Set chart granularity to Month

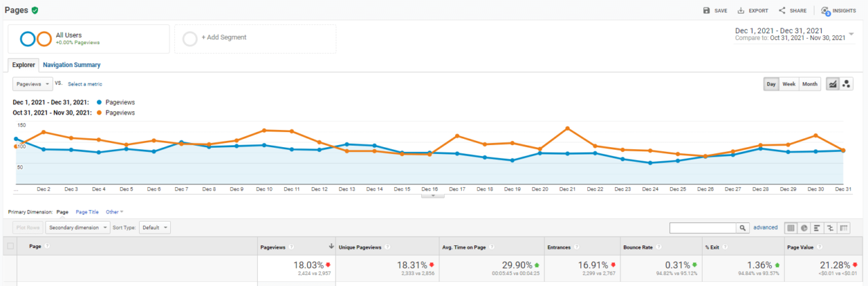pos(810,84)
